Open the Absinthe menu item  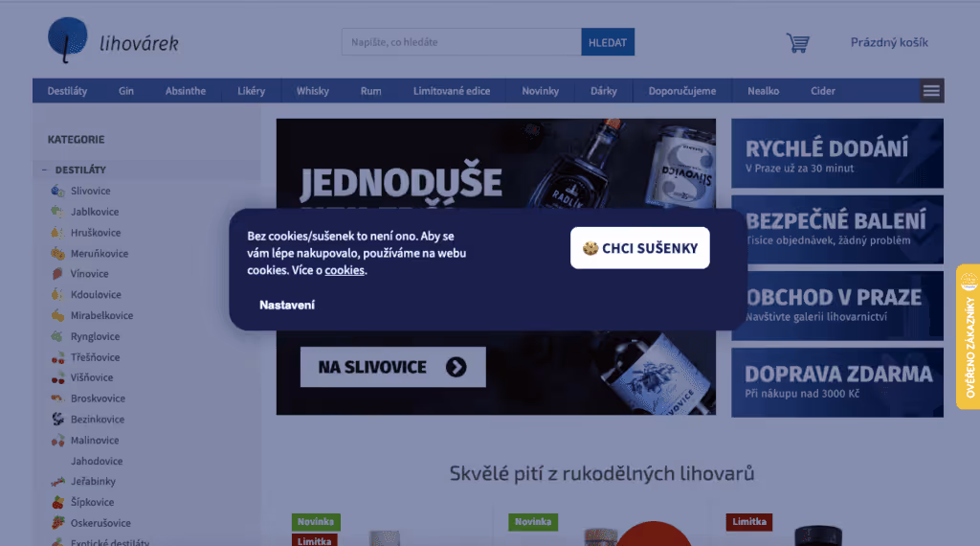click(x=186, y=91)
